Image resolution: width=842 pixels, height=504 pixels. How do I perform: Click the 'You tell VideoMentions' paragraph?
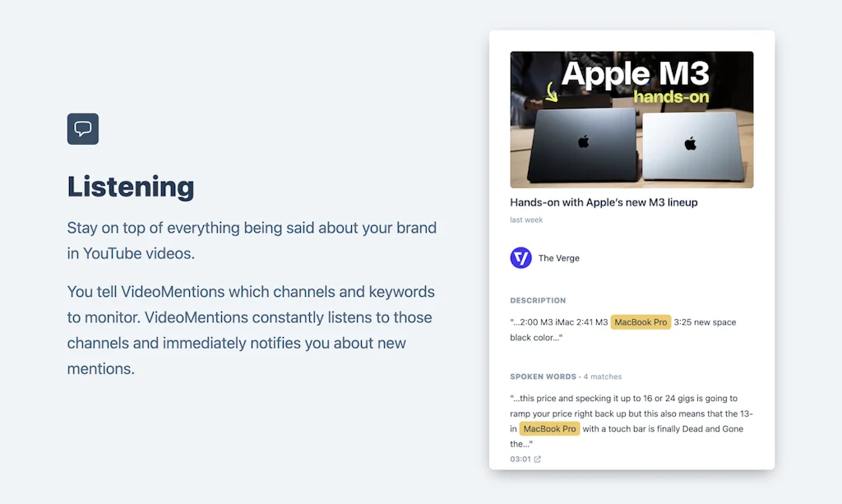251,330
